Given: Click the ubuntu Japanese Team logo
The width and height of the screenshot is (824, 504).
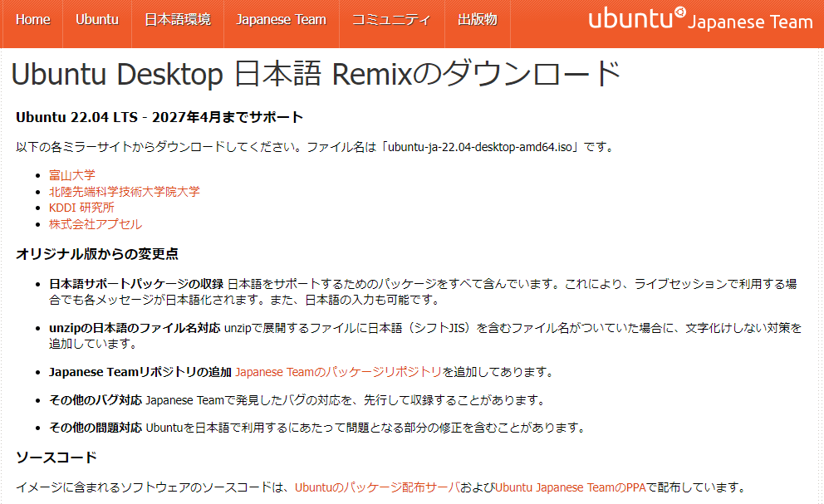Looking at the screenshot, I should coord(700,19).
